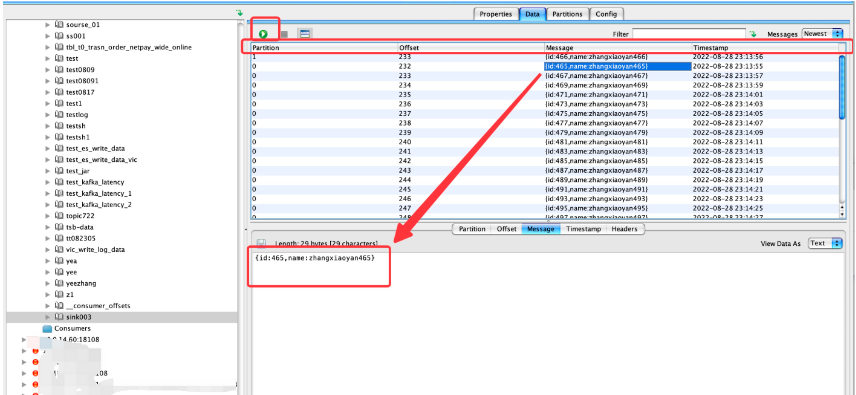Screen dimensions: 856x395
Task: Open the View Data As Text dropdown
Action: [824, 243]
